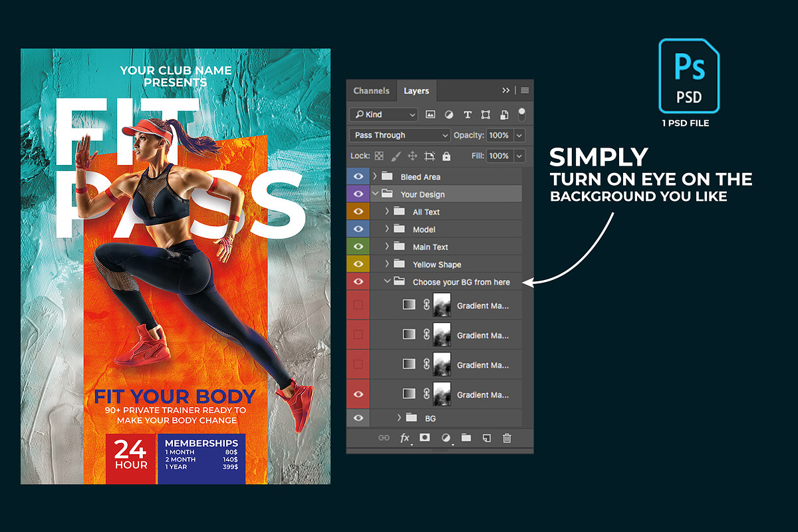Click the Photoshop PSD file icon

pyautogui.click(x=688, y=75)
